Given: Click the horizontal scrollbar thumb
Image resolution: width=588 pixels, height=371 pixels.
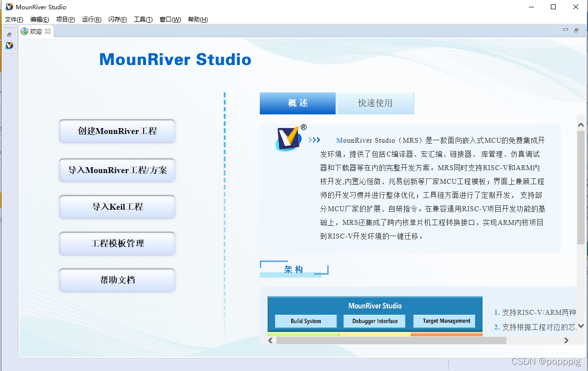Looking at the screenshot, I should (x=391, y=340).
